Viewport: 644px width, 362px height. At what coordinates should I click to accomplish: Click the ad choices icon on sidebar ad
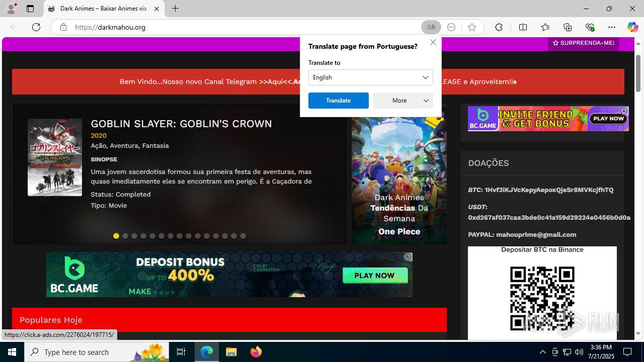(x=624, y=111)
